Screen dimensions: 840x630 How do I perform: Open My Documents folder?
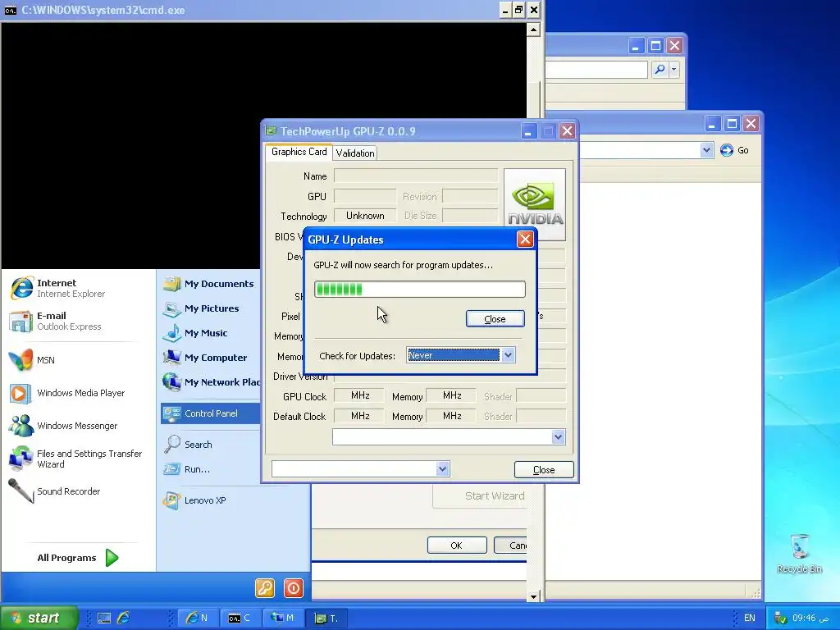tap(208, 283)
